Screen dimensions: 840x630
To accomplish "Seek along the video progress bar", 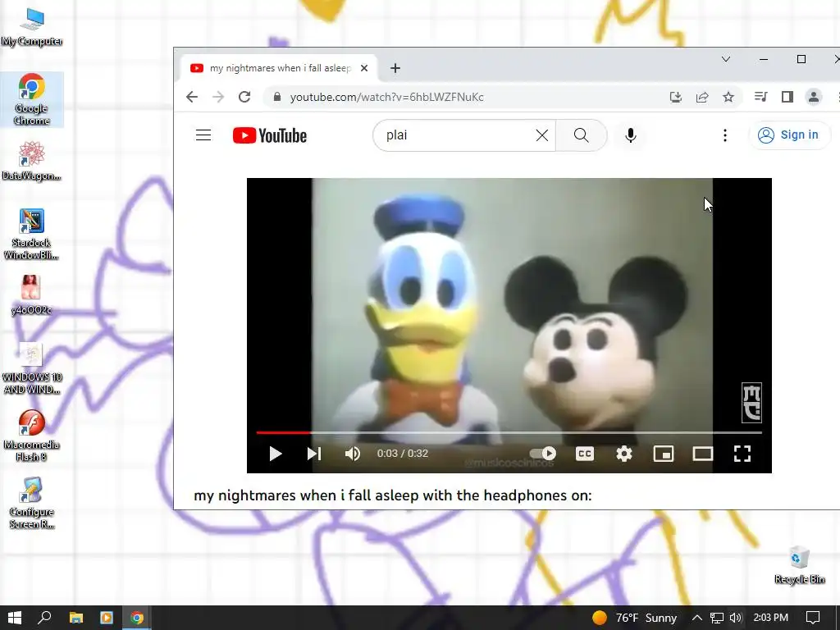I will [509, 431].
